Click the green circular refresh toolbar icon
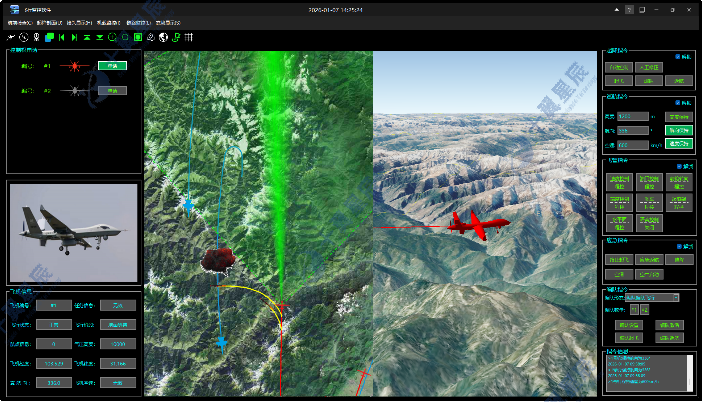The image size is (702, 402). (x=112, y=37)
